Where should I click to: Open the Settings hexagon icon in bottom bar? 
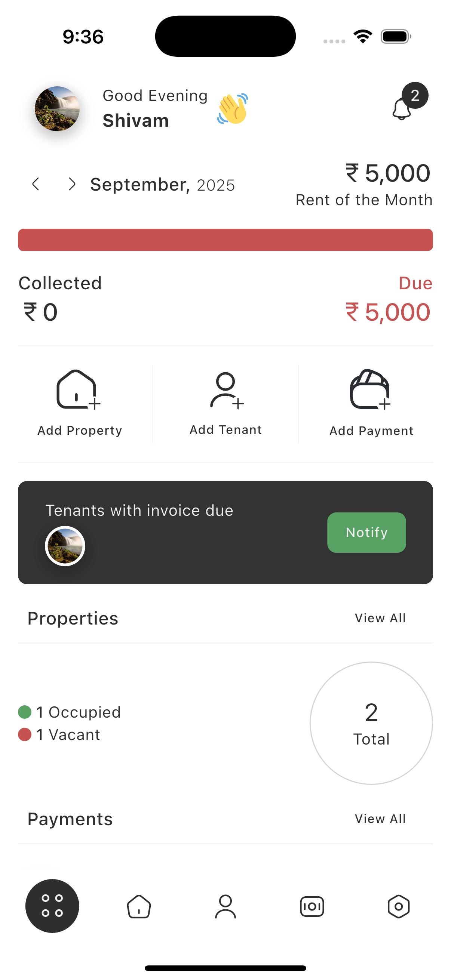tap(399, 906)
